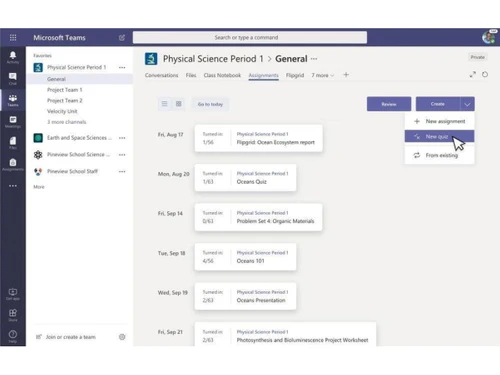Click Physical Science Period 1 header title
This screenshot has height=375, width=500.
(213, 59)
